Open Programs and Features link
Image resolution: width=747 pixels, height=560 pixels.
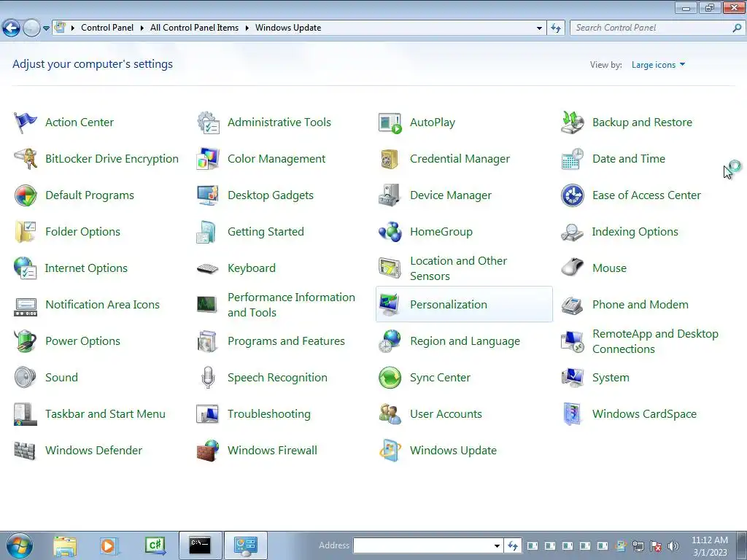286,341
